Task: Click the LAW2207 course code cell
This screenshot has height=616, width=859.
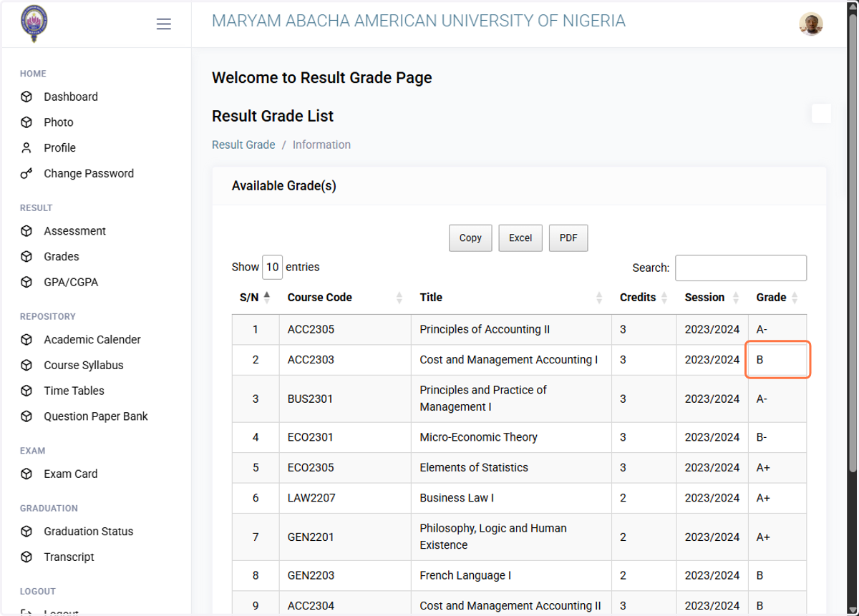Action: [x=345, y=498]
